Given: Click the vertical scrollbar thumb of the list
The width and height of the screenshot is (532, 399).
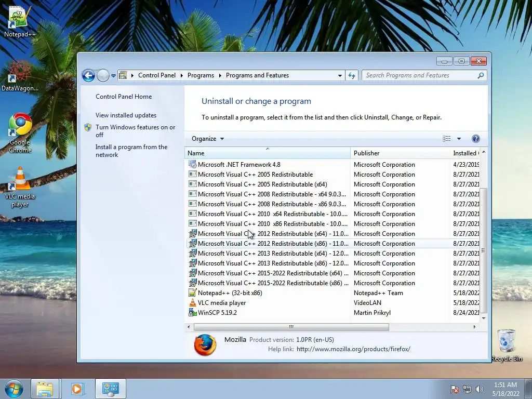Looking at the screenshot, I should pos(484,250).
